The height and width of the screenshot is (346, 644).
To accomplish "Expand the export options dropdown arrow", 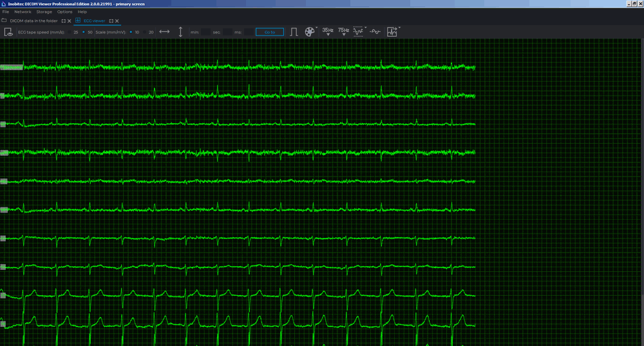I will [399, 28].
